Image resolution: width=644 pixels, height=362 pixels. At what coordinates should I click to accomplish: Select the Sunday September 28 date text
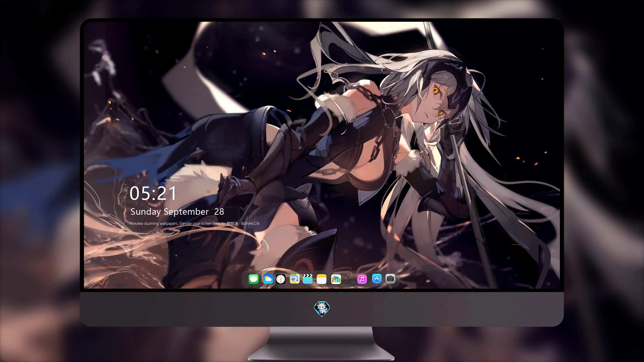tap(177, 212)
